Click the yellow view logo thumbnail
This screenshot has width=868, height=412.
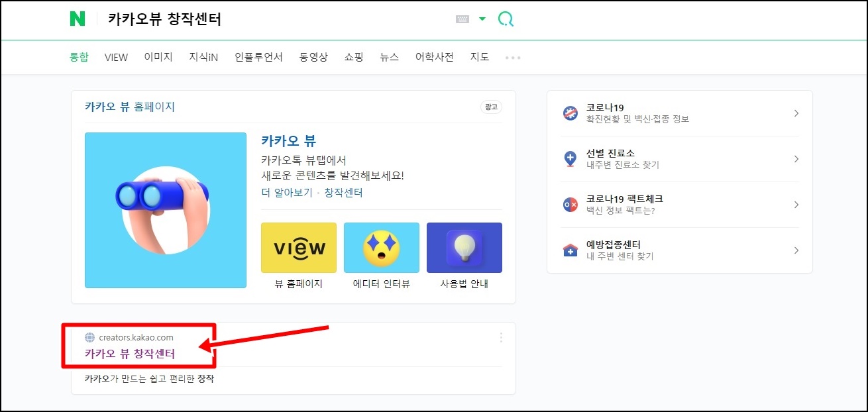point(299,248)
